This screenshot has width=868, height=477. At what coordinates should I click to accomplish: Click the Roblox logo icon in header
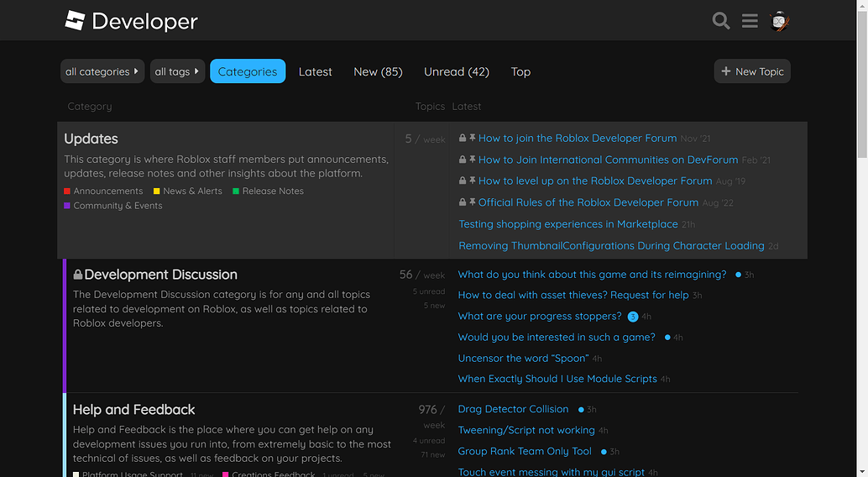(x=75, y=20)
